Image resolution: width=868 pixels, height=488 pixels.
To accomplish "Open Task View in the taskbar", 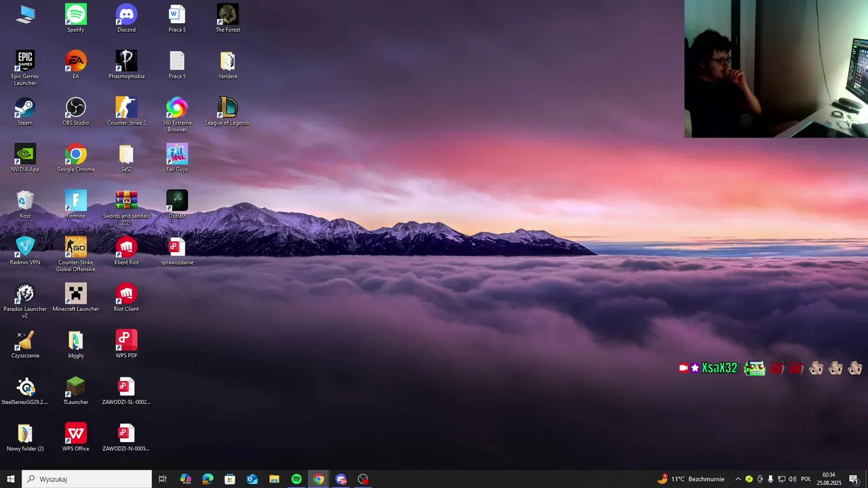I will pos(163,479).
